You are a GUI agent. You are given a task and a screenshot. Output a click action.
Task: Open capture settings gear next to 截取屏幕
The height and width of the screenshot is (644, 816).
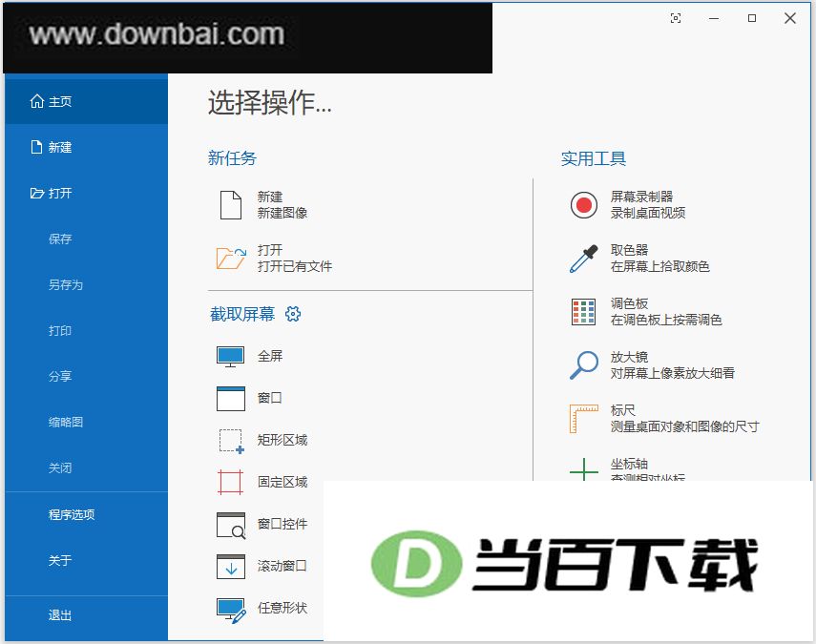click(293, 314)
